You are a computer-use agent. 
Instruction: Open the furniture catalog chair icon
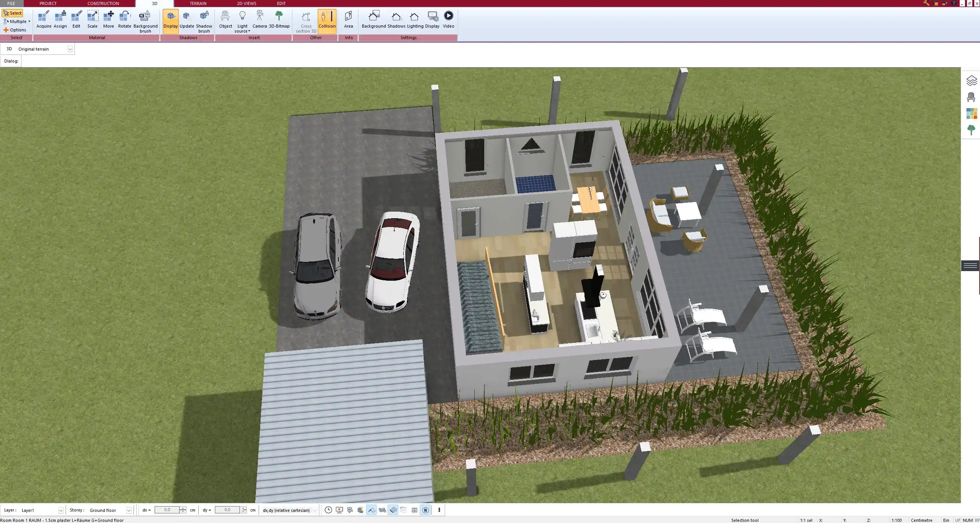[x=971, y=97]
